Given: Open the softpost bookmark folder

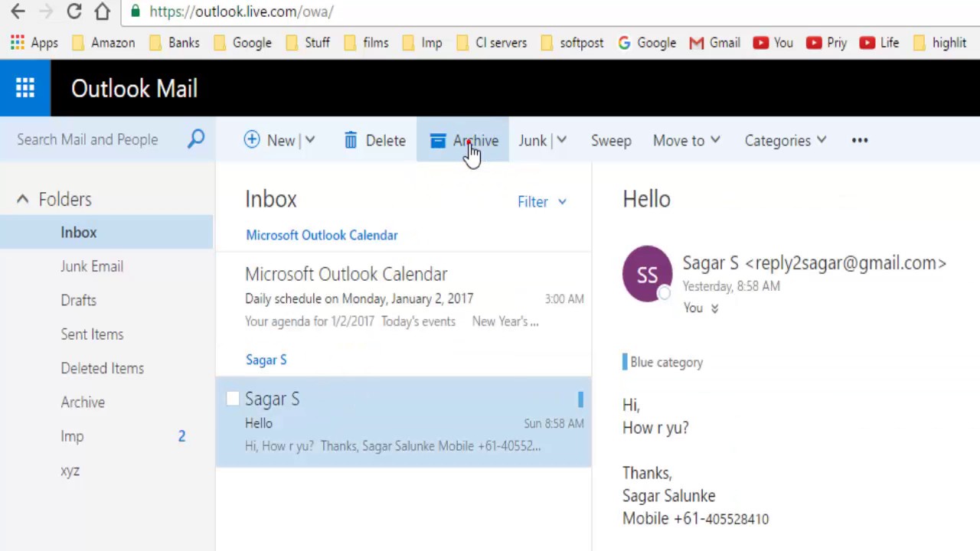Looking at the screenshot, I should (x=572, y=43).
